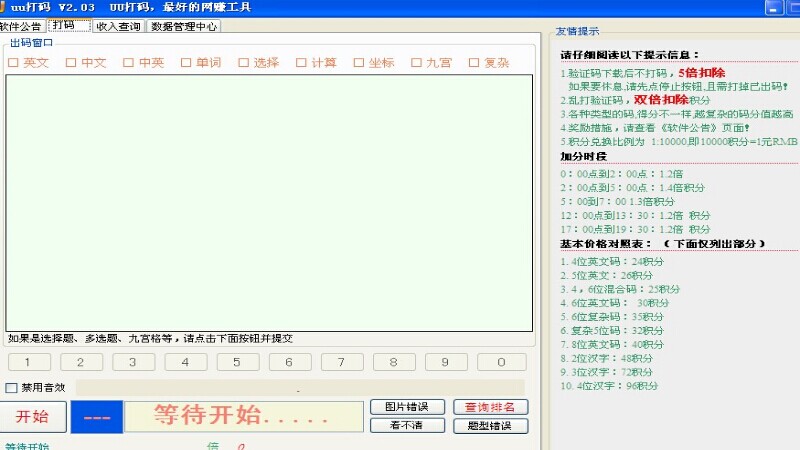Click the 等待开始 status bar text
This screenshot has width=800, height=450.
[x=27, y=446]
